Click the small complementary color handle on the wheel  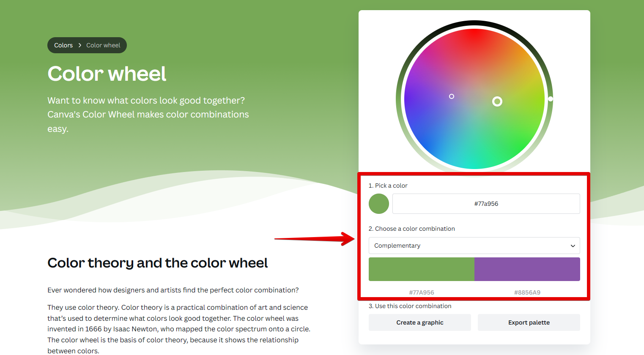point(452,96)
